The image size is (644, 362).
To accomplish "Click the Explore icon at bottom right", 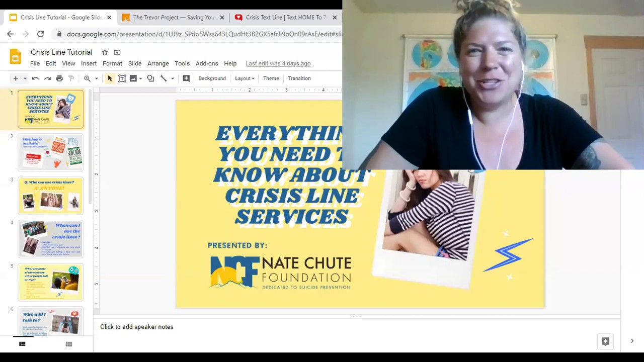I will [605, 341].
